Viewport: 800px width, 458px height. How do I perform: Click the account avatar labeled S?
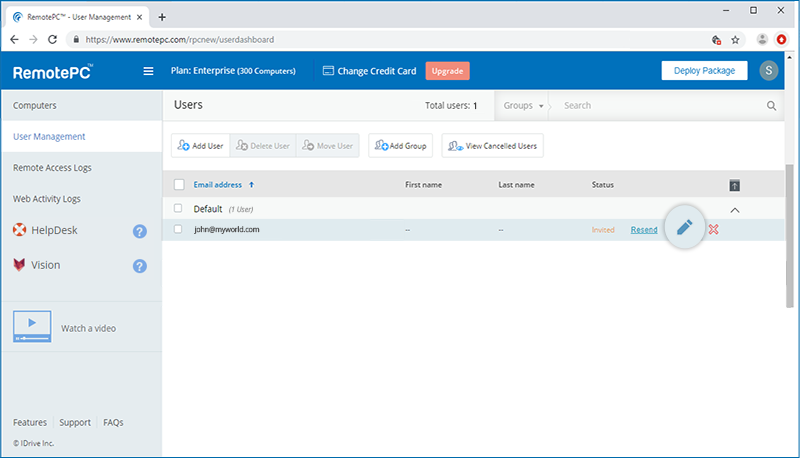coord(768,70)
